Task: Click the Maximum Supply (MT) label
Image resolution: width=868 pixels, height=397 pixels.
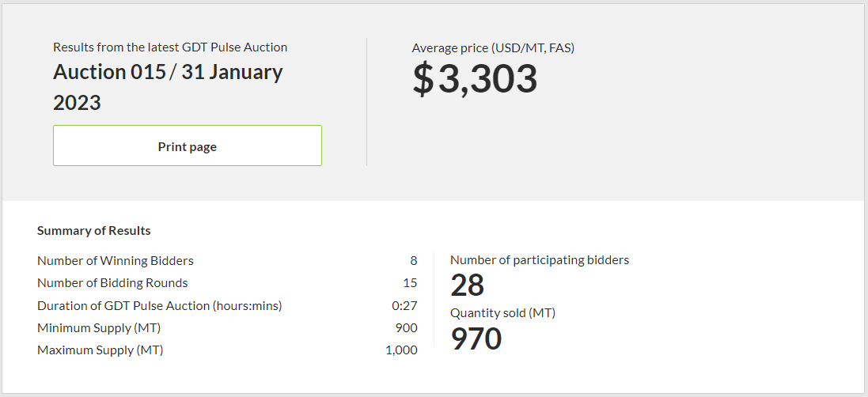Action: (100, 350)
